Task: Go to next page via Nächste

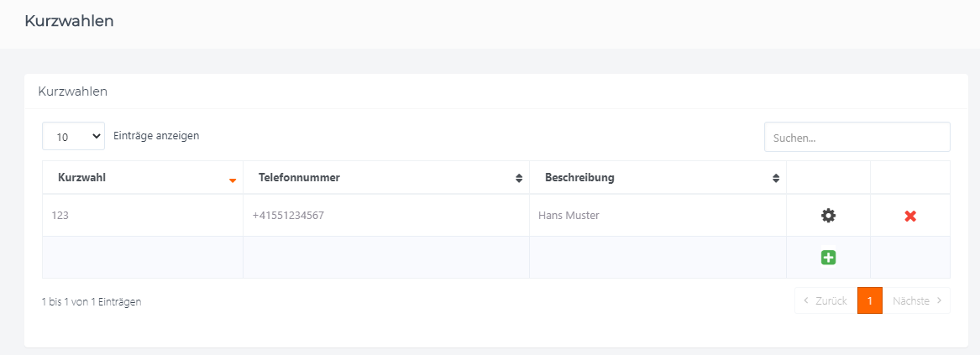Action: coord(916,300)
